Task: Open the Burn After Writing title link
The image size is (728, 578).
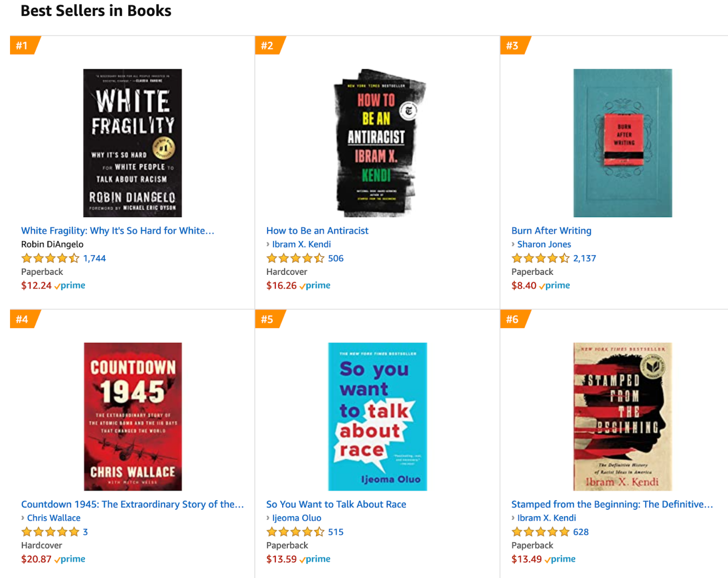Action: [x=551, y=230]
